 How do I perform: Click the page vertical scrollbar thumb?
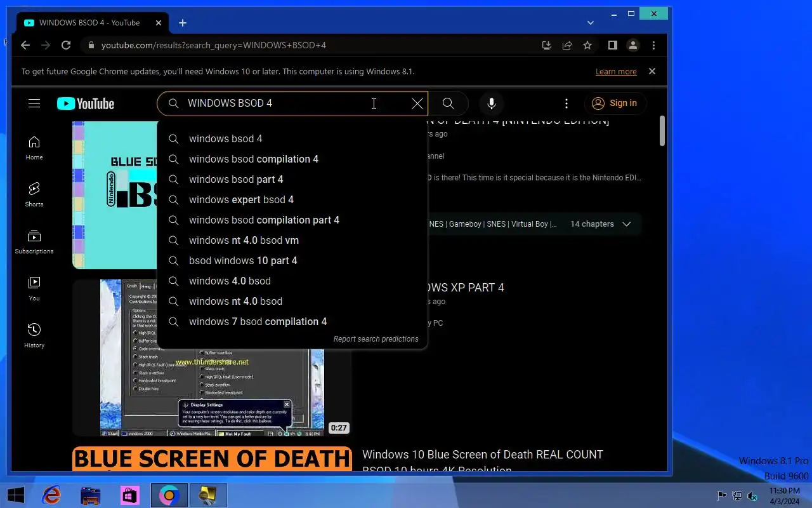[662, 131]
